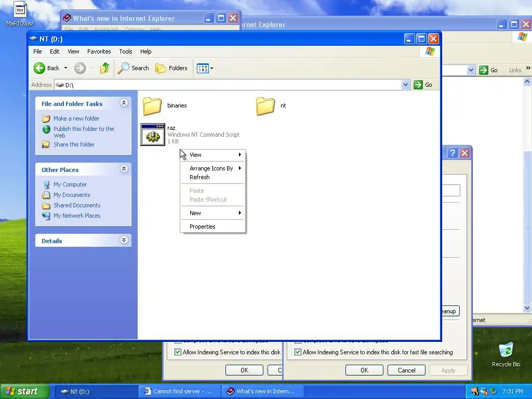This screenshot has width=532, height=399.
Task: Click the Forward arrow button in Explorer
Action: [x=80, y=68]
